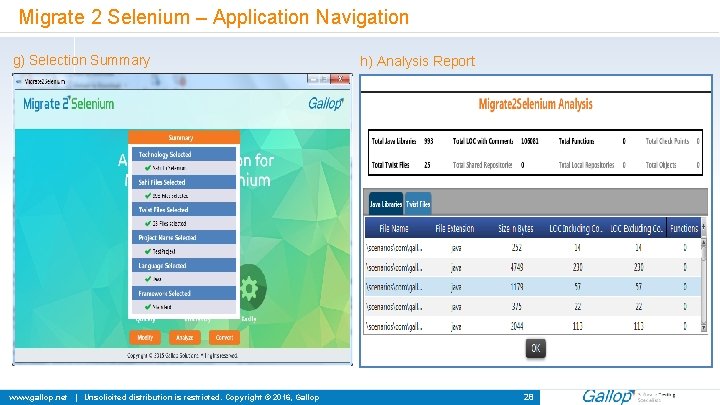Click the Modify button
This screenshot has width=720, height=405.
click(x=145, y=338)
